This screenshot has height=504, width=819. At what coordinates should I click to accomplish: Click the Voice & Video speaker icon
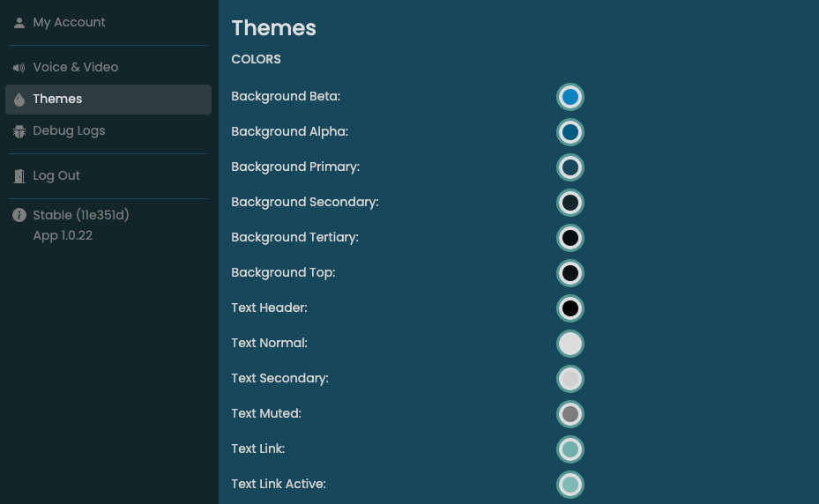tap(19, 68)
